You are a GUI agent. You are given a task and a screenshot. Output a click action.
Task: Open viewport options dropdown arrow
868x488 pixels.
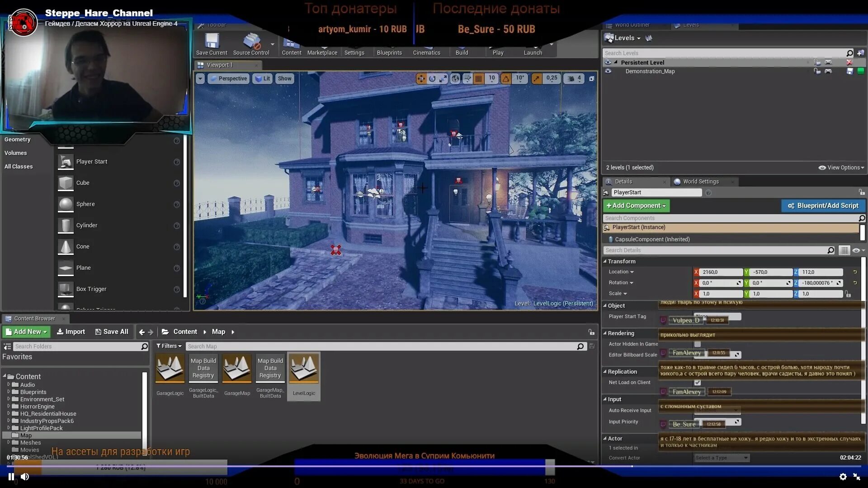tap(200, 79)
